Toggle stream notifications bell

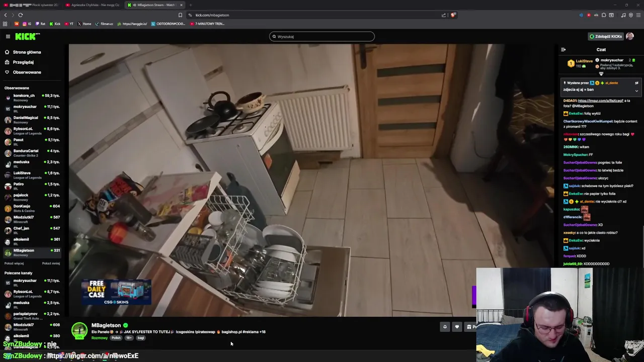tap(445, 327)
